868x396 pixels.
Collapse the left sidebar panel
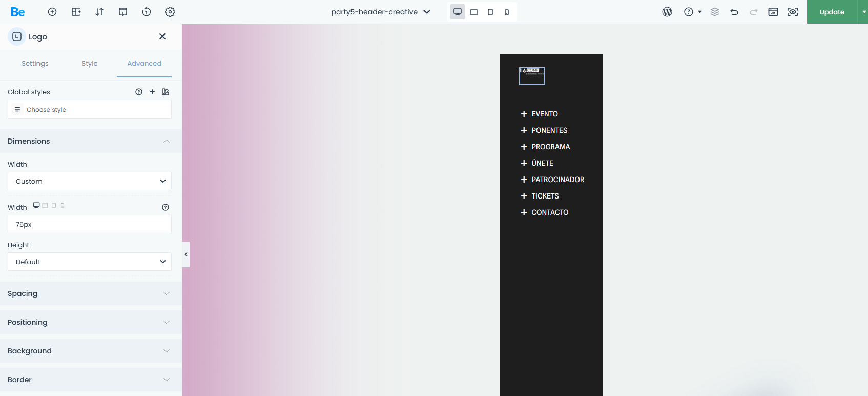(x=186, y=254)
